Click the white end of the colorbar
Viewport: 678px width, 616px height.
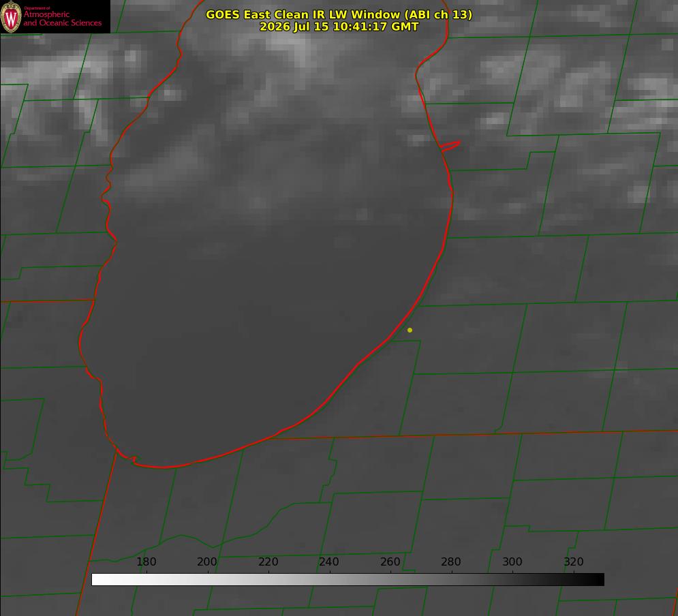point(97,580)
